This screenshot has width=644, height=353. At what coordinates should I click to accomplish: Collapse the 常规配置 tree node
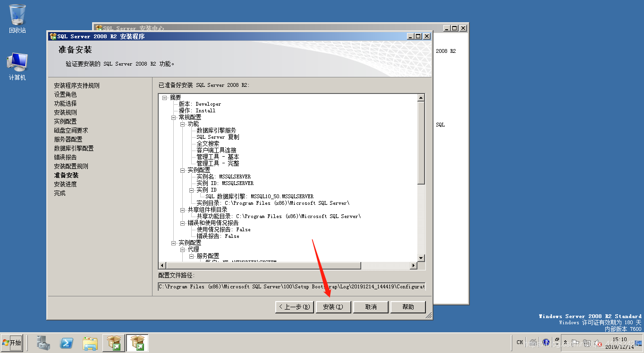tap(173, 117)
